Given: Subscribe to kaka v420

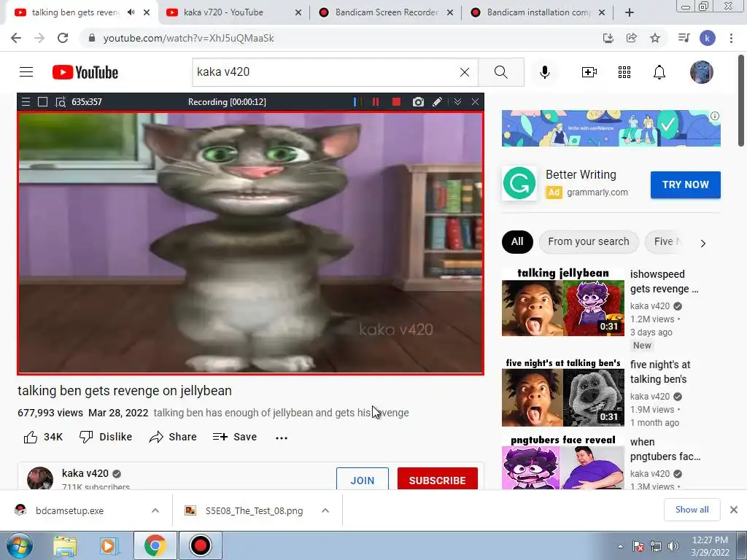Looking at the screenshot, I should click(x=438, y=479).
